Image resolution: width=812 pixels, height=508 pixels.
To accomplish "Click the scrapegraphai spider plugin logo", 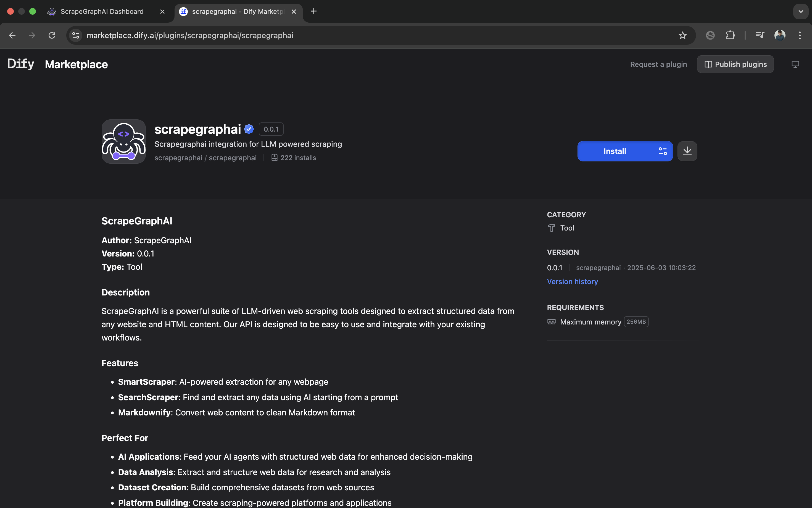I will pos(123,142).
